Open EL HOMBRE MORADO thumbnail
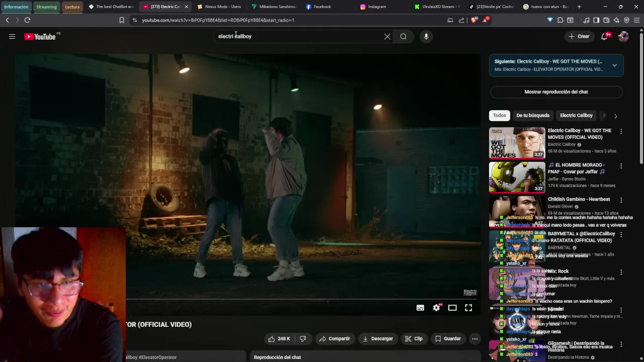 pyautogui.click(x=517, y=177)
